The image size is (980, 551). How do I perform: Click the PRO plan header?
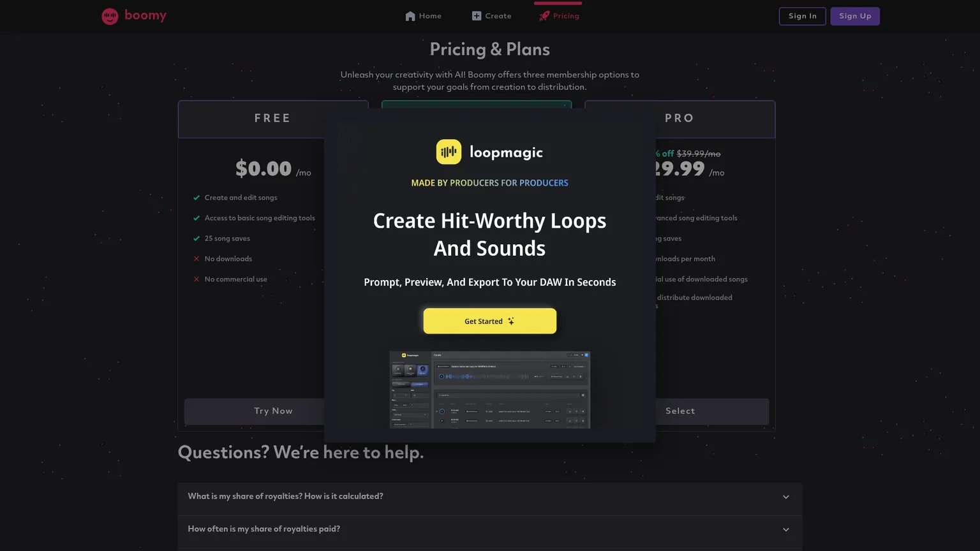tap(679, 119)
